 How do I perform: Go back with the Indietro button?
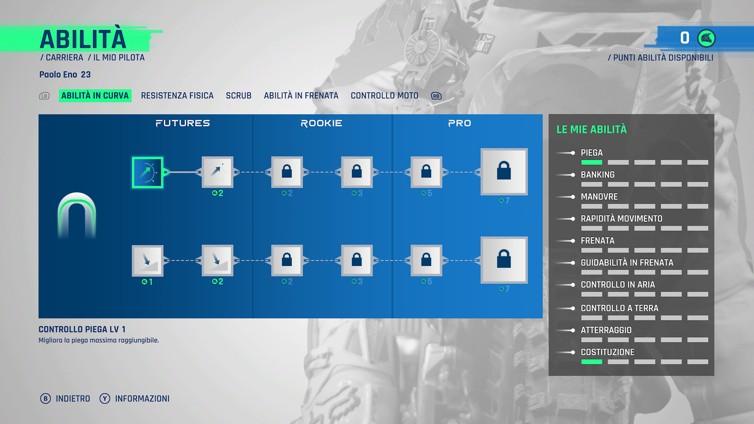point(65,398)
